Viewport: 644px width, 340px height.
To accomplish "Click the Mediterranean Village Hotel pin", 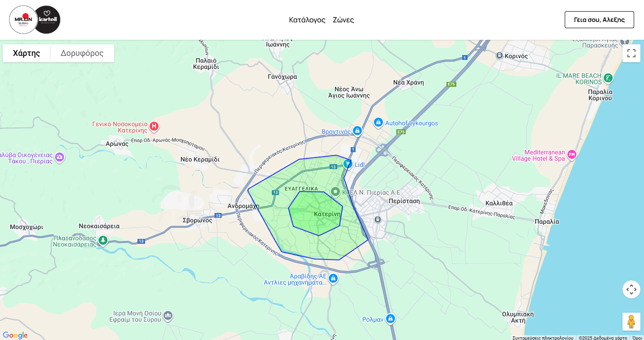I will pyautogui.click(x=571, y=155).
